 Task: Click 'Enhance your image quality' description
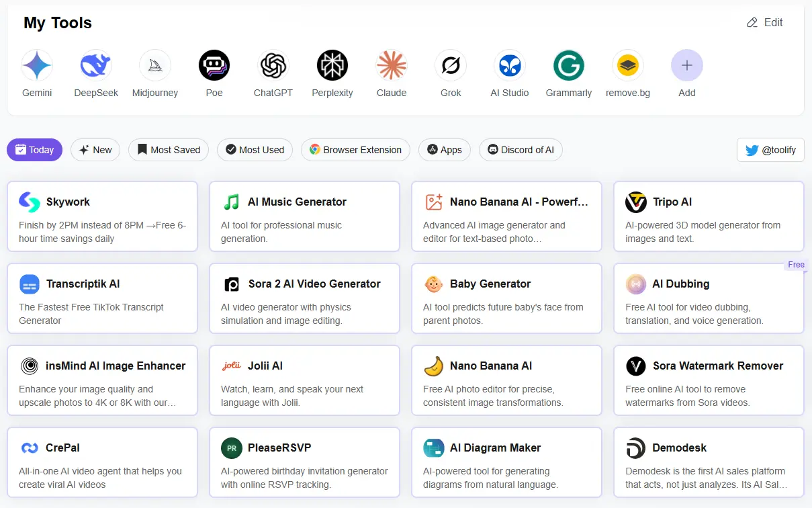point(97,396)
